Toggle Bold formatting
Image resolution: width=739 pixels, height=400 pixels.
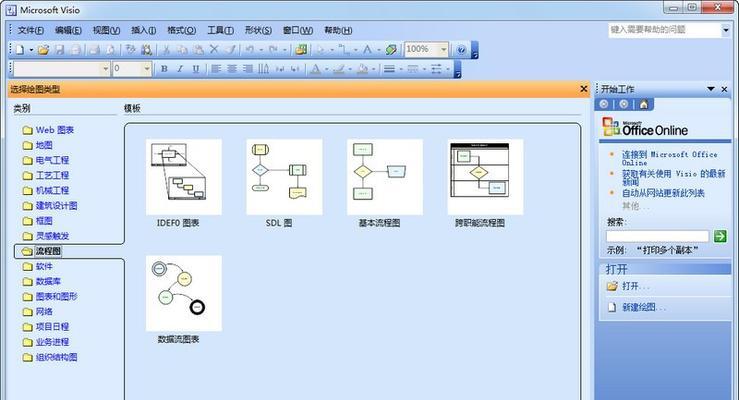(164, 69)
